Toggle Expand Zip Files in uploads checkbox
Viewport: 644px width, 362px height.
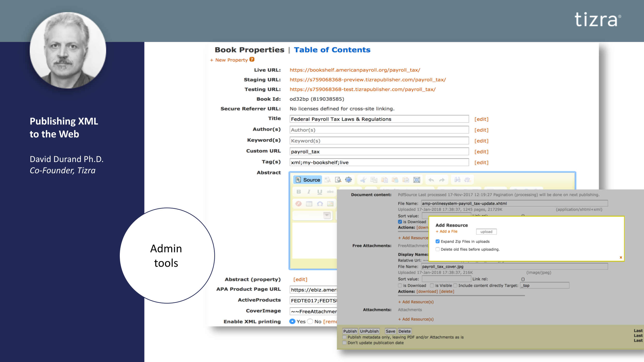pyautogui.click(x=437, y=241)
